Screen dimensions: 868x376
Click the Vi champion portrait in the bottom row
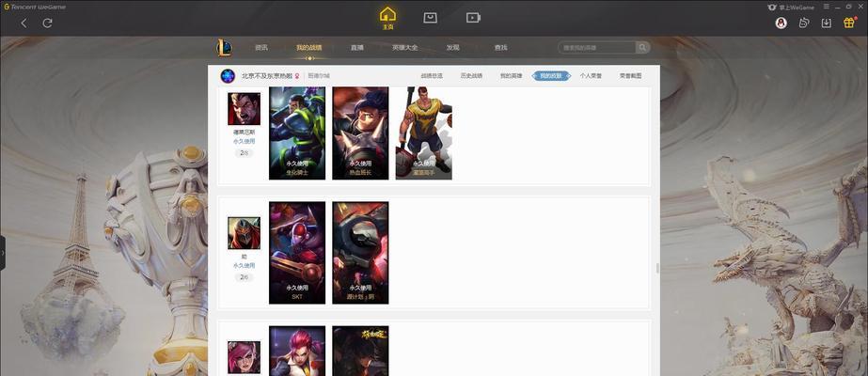pos(245,356)
